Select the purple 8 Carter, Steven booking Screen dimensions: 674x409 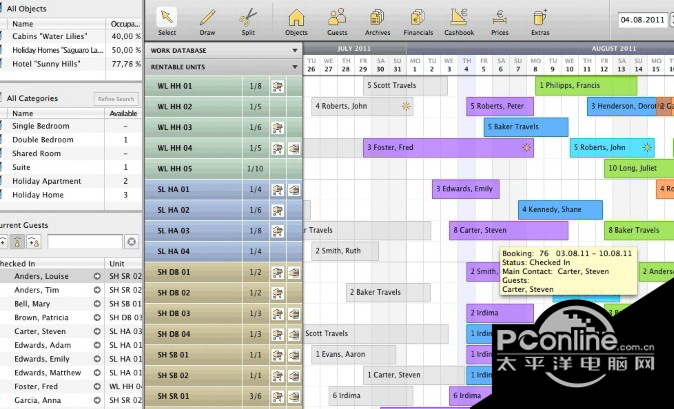tap(509, 230)
